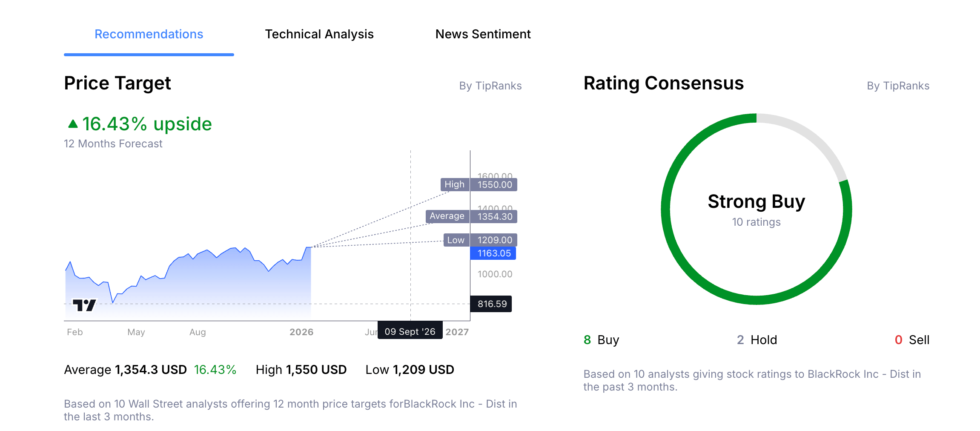Select the green upside triangle indicator
The image size is (980, 431).
(73, 123)
